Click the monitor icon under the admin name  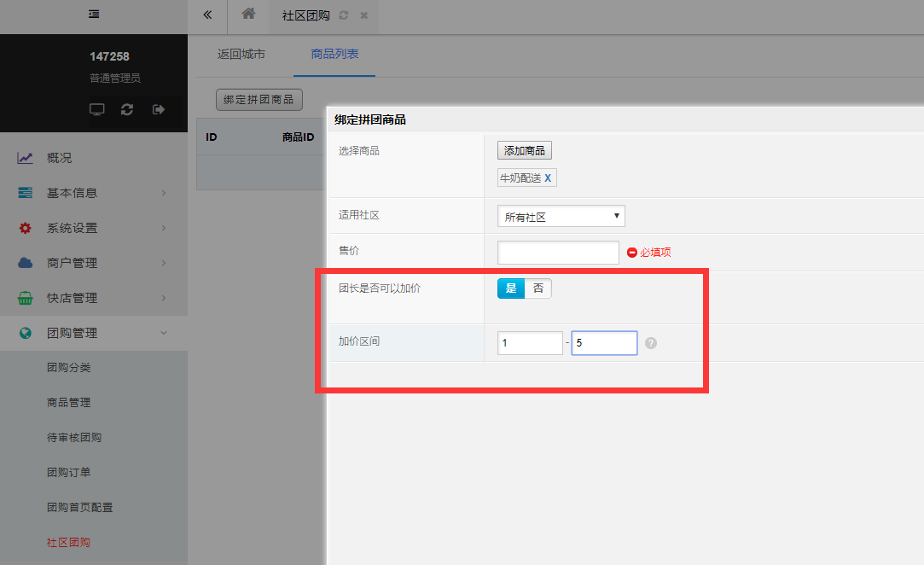pyautogui.click(x=96, y=109)
